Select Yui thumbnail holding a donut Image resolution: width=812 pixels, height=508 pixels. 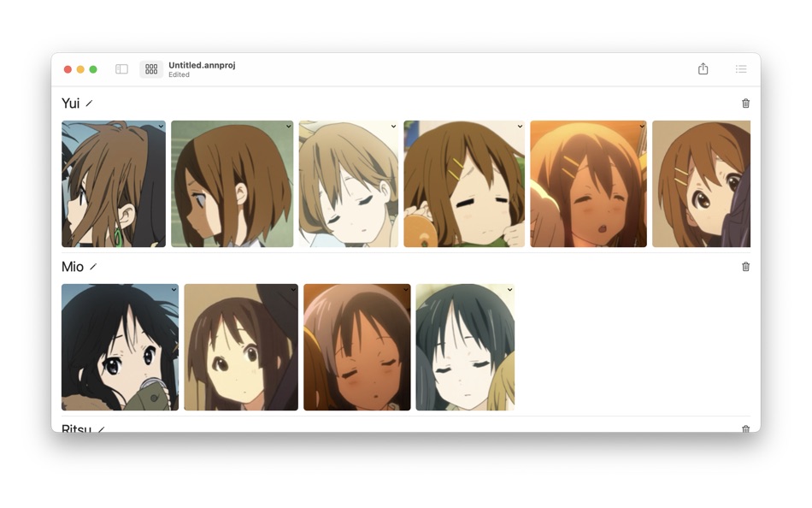[464, 184]
